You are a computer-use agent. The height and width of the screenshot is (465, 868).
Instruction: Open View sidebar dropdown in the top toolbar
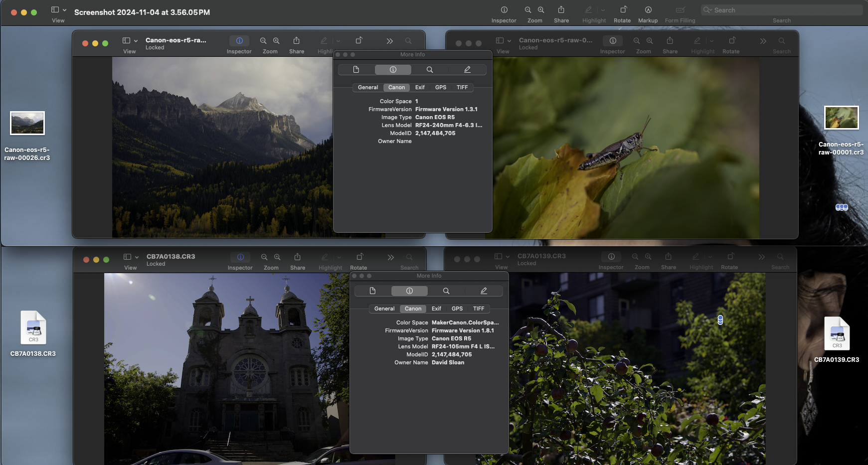click(x=59, y=10)
